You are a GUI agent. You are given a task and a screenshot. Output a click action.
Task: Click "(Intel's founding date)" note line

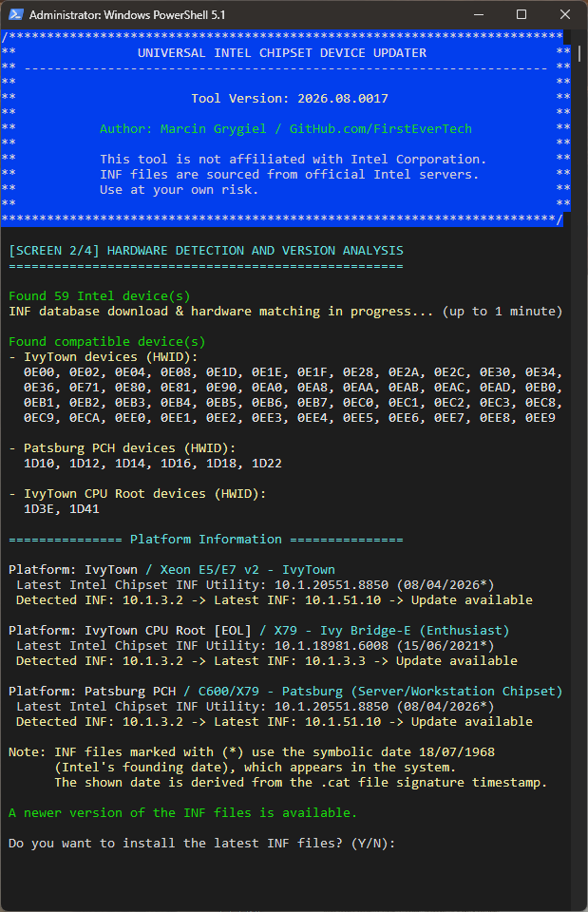click(255, 768)
